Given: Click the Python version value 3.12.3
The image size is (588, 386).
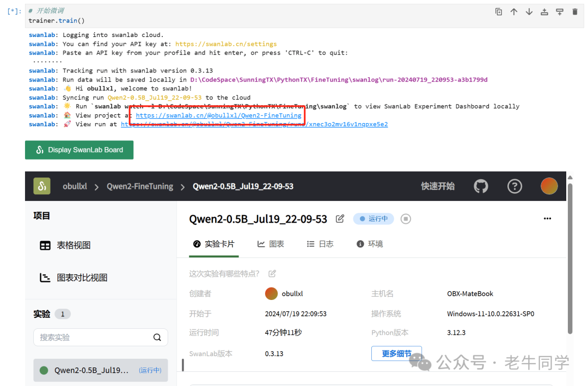Looking at the screenshot, I should tap(456, 332).
